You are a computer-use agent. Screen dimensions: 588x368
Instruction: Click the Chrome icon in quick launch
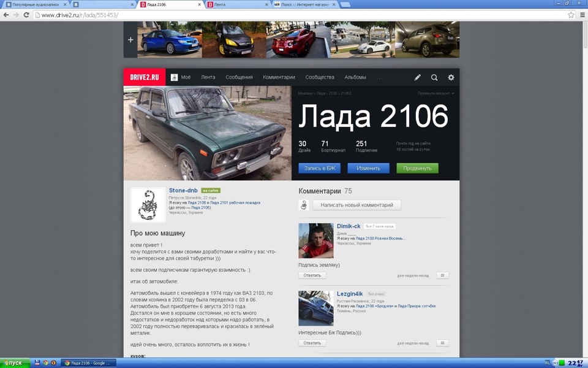[45, 362]
